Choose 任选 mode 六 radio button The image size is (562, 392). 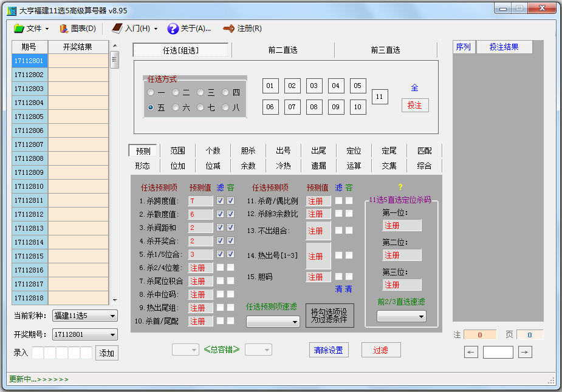tap(176, 107)
